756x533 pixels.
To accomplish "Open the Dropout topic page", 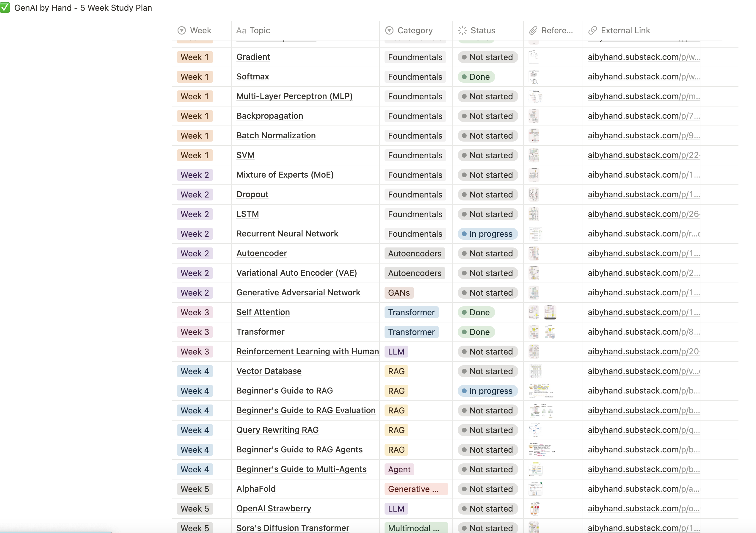I will tap(252, 194).
